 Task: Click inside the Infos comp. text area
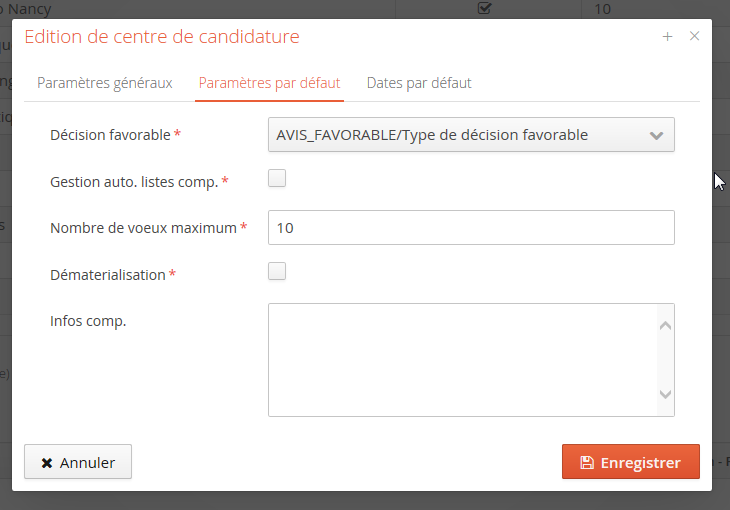point(461,359)
